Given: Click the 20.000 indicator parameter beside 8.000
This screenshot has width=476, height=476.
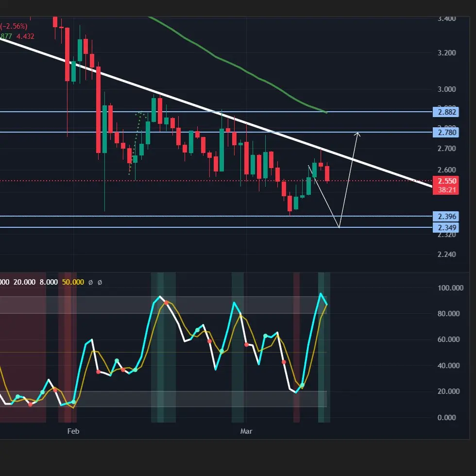Looking at the screenshot, I should coord(24,282).
